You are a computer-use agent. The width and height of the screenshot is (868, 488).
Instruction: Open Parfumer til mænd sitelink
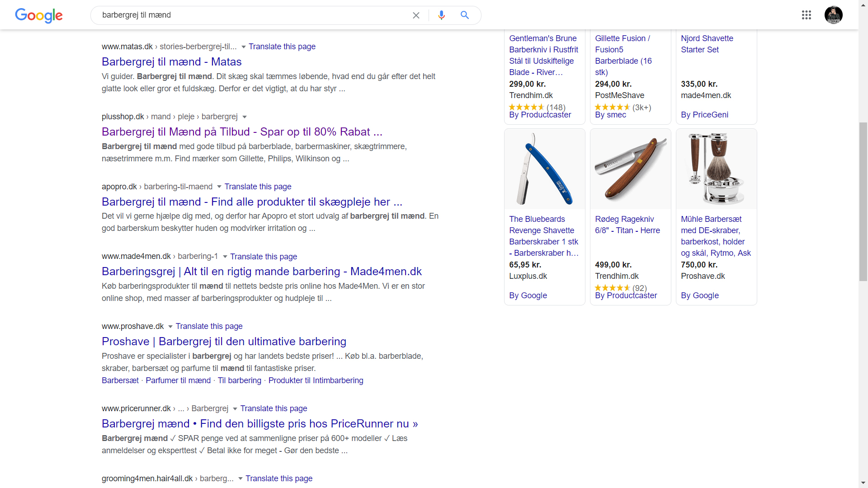[178, 380]
